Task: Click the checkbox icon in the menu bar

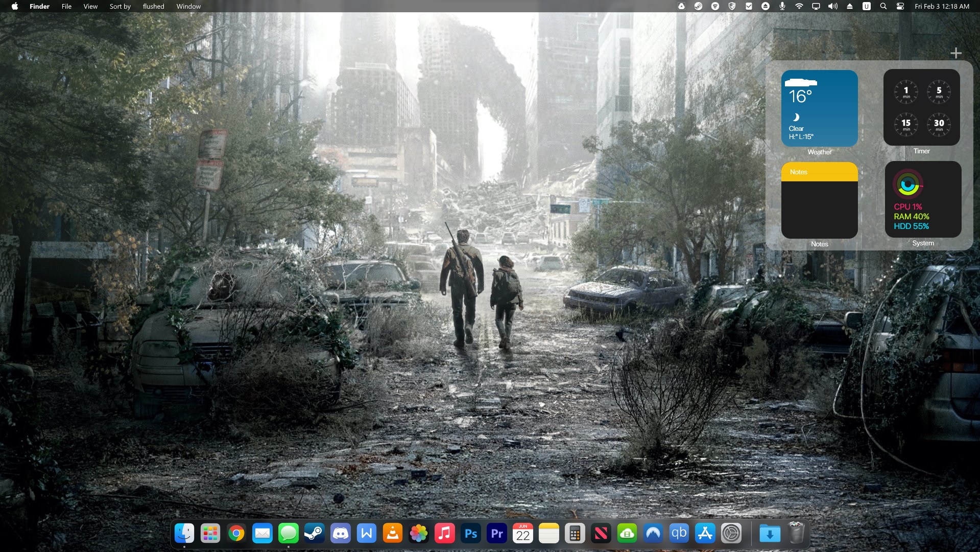Action: 749,6
